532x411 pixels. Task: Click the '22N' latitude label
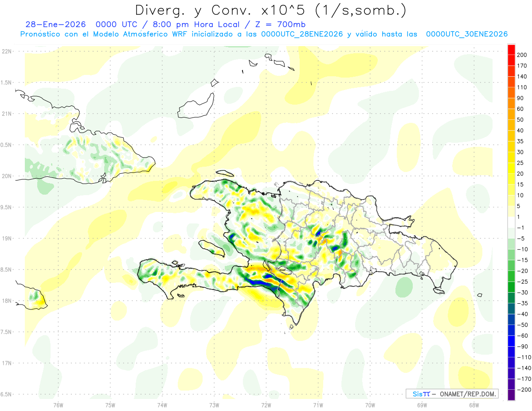[7, 51]
